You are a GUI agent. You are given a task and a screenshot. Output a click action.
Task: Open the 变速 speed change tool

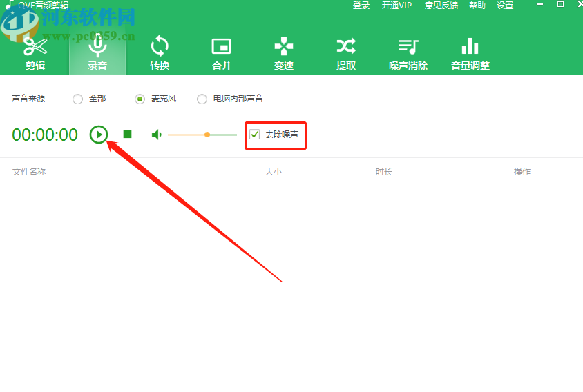pos(284,54)
